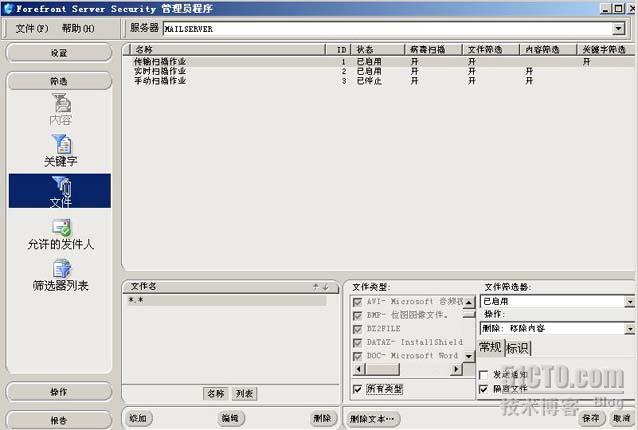
Task: Click the 列表 list button
Action: pos(245,394)
